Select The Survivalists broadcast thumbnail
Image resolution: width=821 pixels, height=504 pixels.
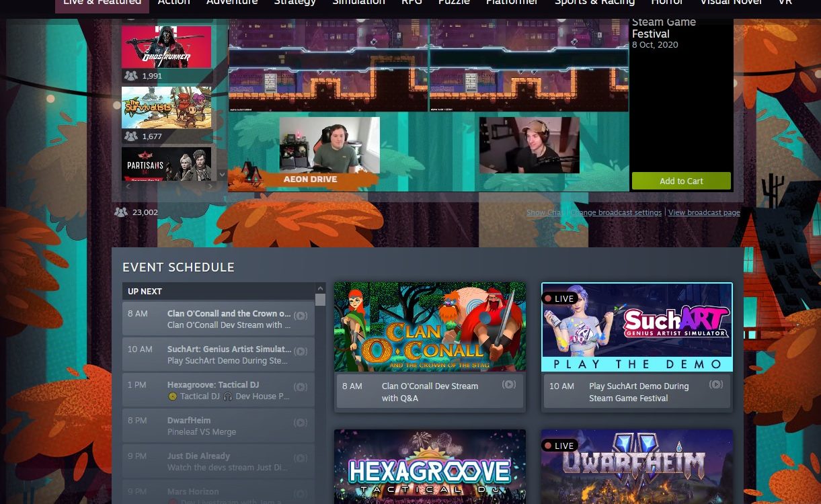pyautogui.click(x=166, y=107)
